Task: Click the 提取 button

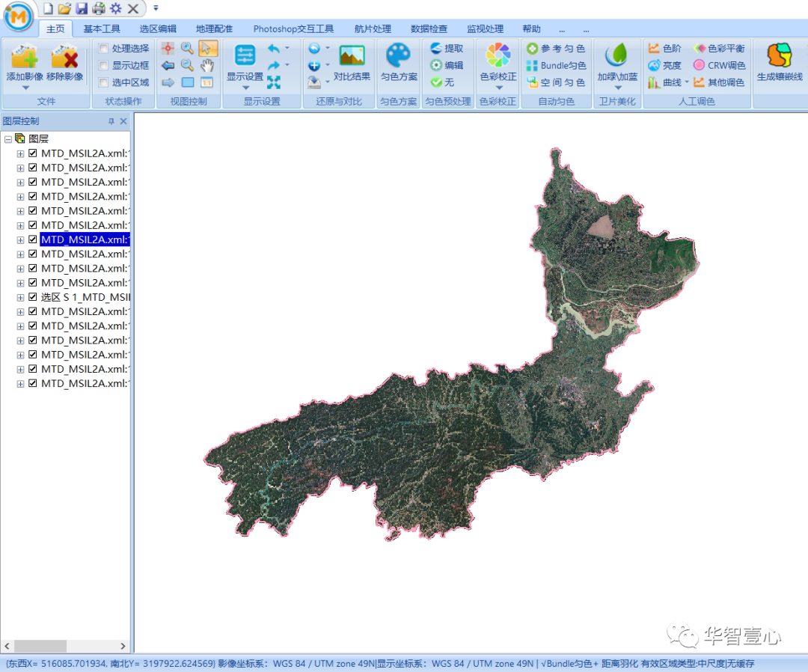Action: pos(447,49)
